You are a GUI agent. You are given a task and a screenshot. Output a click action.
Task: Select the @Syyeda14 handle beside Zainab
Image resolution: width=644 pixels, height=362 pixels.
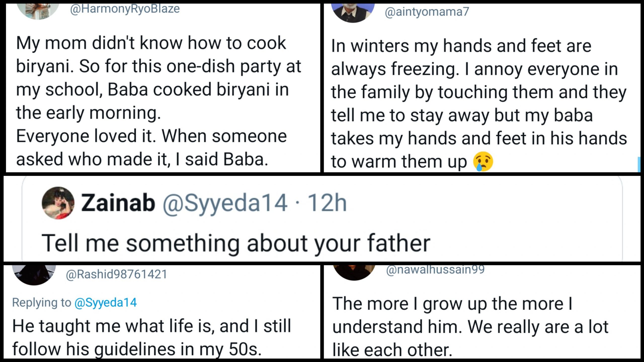225,204
